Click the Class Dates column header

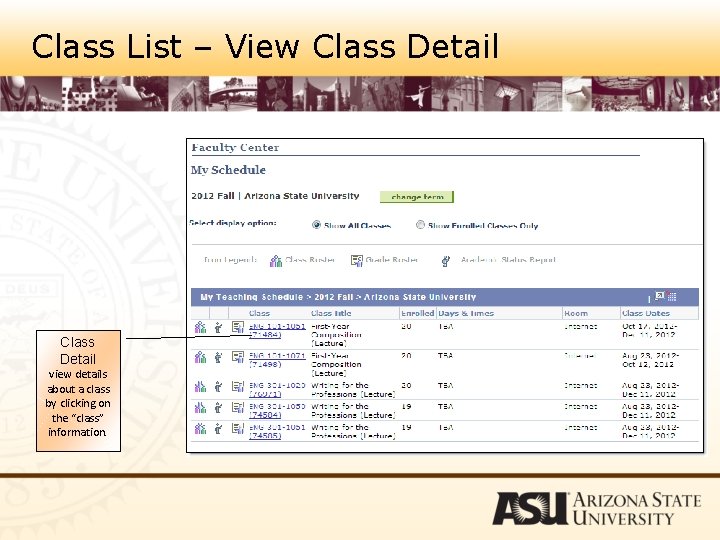click(646, 313)
